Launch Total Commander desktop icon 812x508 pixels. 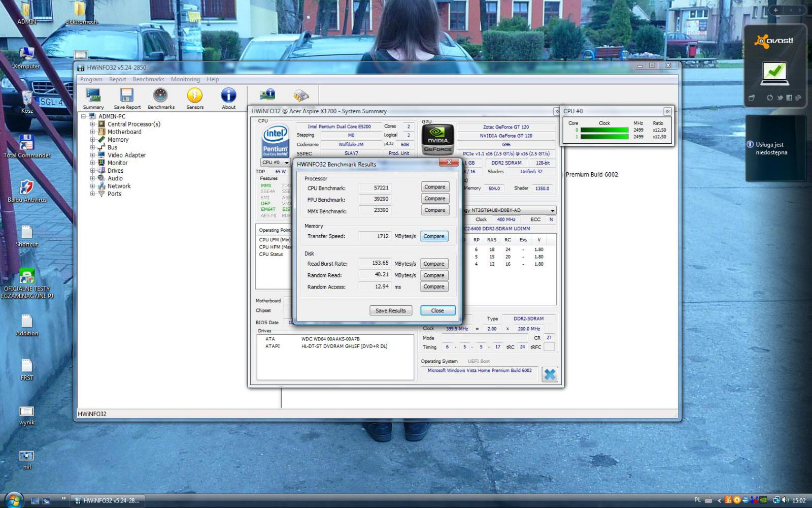[x=27, y=146]
